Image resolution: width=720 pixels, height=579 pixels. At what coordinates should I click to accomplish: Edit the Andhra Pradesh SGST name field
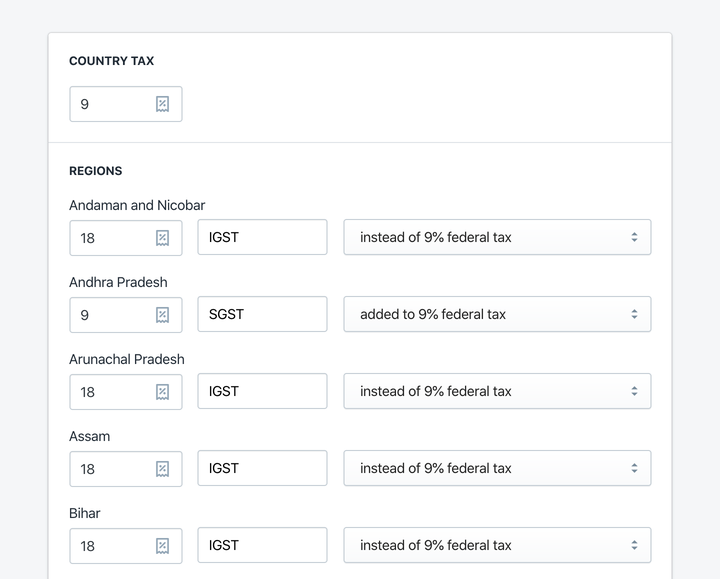pos(262,314)
